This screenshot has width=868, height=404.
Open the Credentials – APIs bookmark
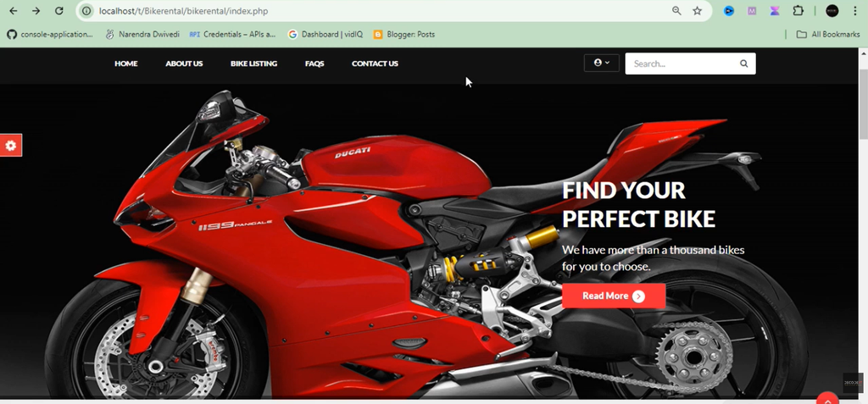click(x=232, y=35)
